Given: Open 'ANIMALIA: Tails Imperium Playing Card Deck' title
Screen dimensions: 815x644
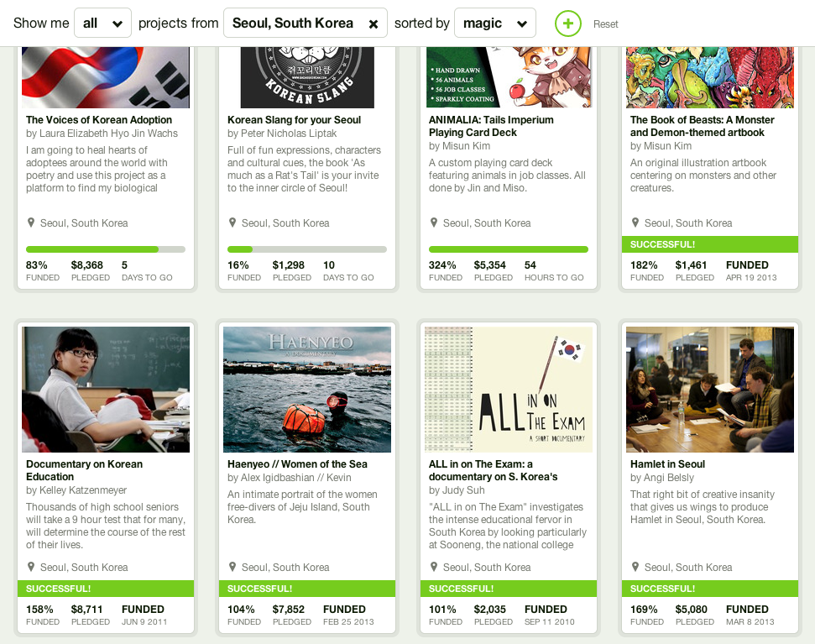Looking at the screenshot, I should [x=491, y=126].
